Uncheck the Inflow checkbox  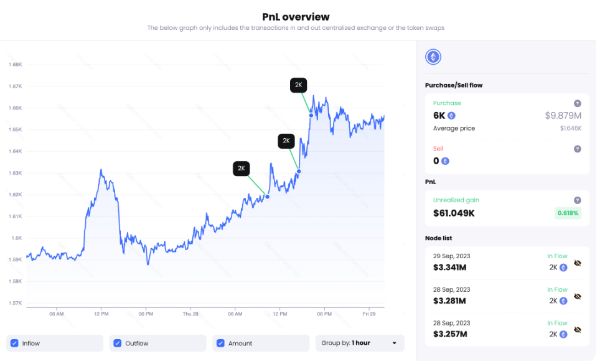point(14,343)
